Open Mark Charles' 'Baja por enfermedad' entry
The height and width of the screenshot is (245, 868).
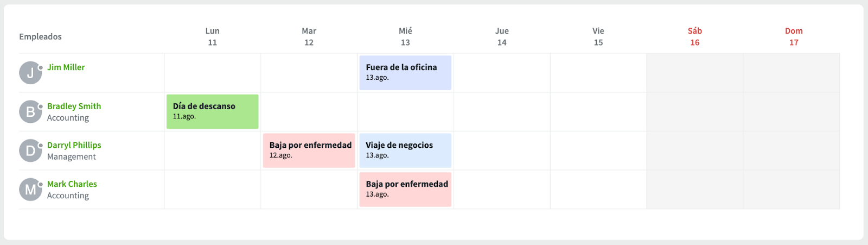[x=405, y=190]
